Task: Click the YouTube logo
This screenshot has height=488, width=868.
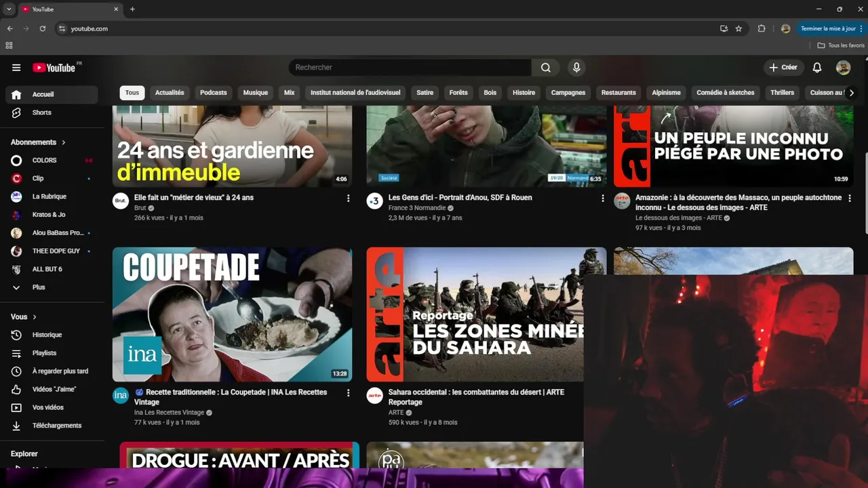Action: click(x=54, y=68)
